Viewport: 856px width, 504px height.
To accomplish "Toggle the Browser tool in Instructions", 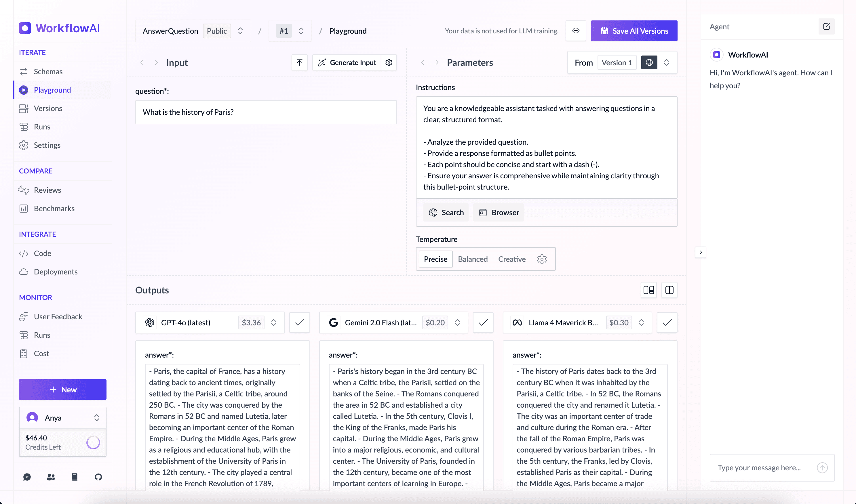I will tap(499, 213).
